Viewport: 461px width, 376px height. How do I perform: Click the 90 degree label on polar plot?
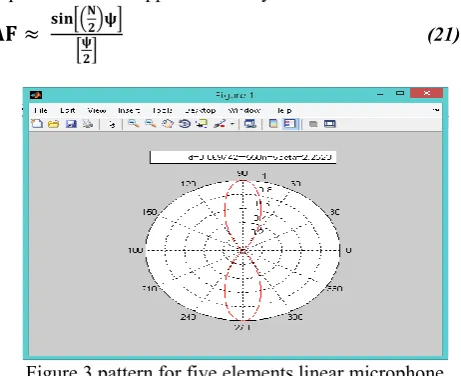[x=242, y=173]
